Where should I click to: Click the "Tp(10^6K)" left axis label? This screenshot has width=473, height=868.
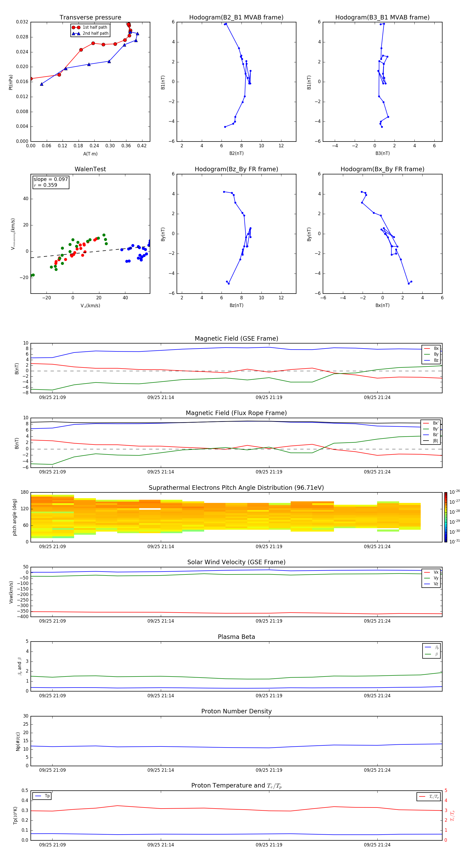[x=15, y=815]
